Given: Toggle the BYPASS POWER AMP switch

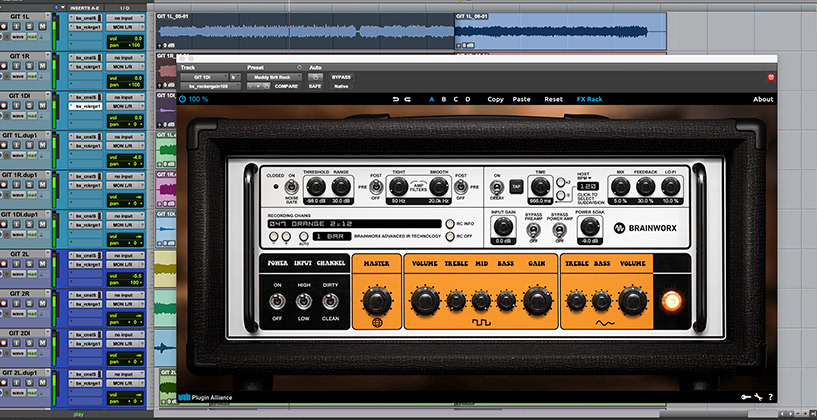Looking at the screenshot, I should point(560,229).
